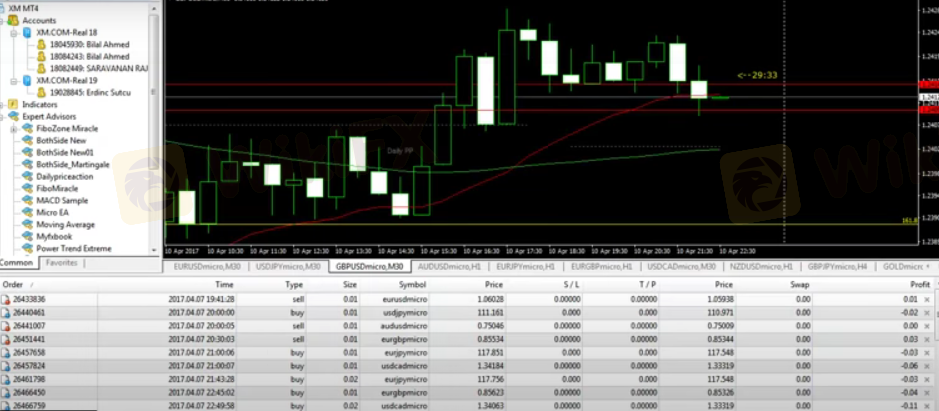Click the Time column header
Screen dimensions: 939x411
(225, 285)
